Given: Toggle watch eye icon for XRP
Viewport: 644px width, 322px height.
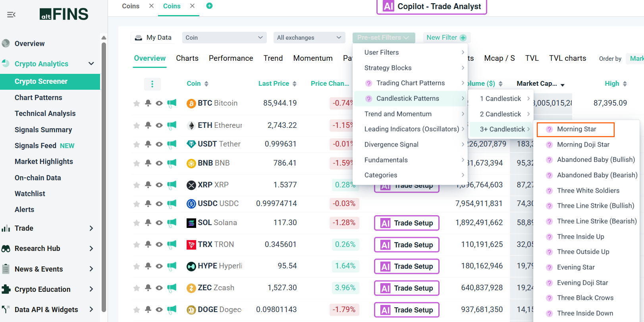Looking at the screenshot, I should [x=159, y=185].
